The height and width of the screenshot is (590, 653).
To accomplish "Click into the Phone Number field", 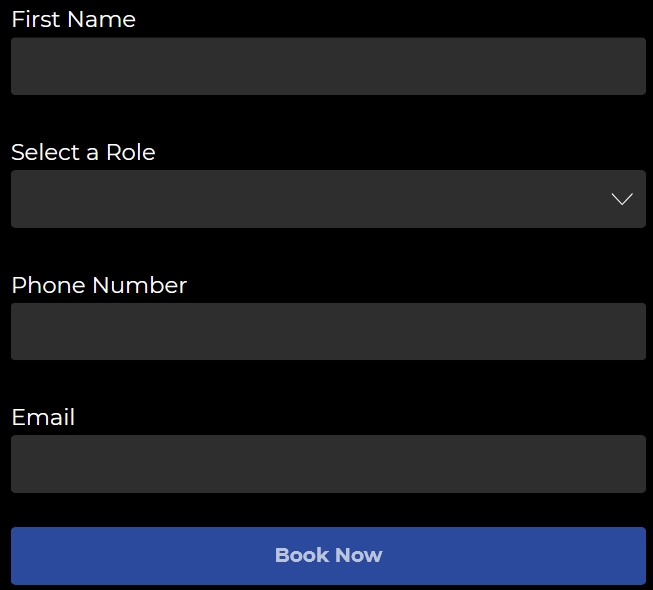I will pyautogui.click(x=328, y=331).
